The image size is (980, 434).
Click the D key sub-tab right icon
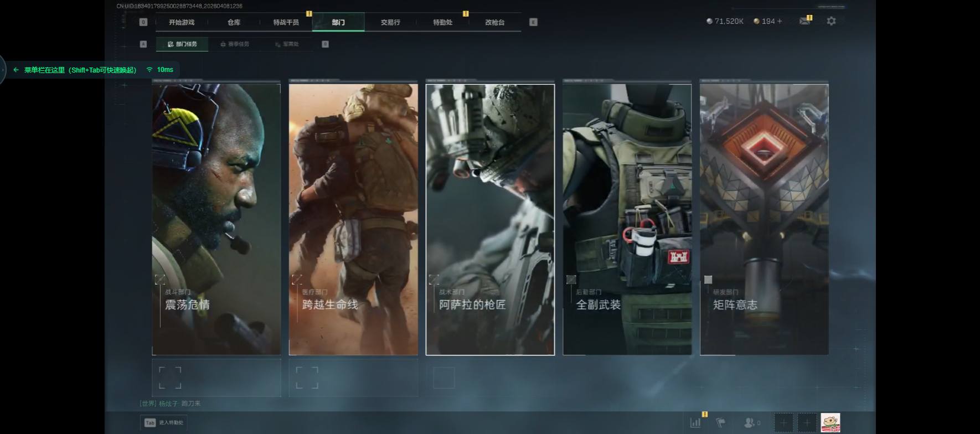tap(325, 44)
